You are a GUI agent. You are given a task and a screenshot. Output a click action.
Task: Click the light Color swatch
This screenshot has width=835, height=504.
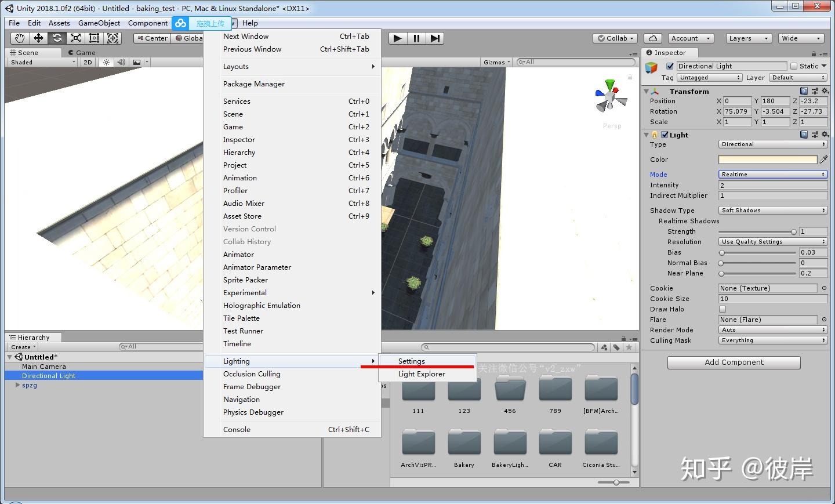coord(767,159)
